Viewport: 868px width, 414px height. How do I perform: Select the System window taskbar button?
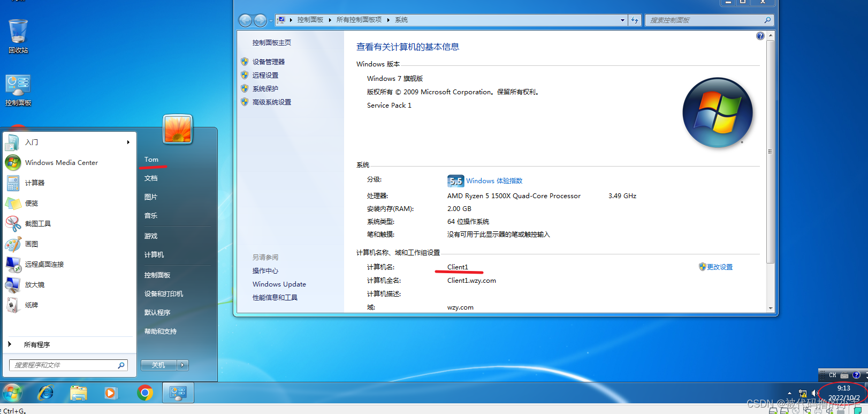pyautogui.click(x=178, y=393)
